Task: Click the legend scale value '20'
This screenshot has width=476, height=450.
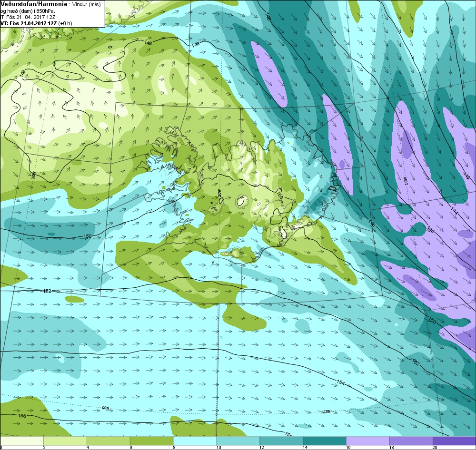Action: pos(435,447)
